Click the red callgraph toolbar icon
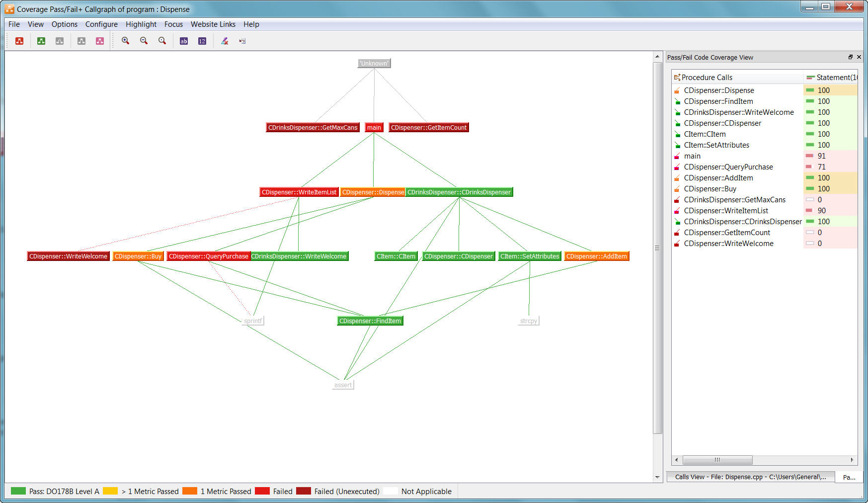The width and height of the screenshot is (868, 503). click(19, 41)
